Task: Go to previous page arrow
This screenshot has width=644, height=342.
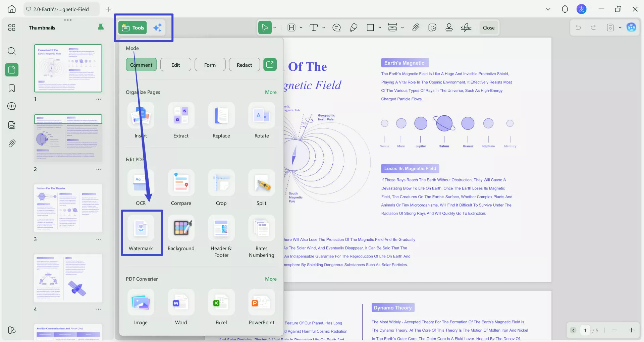Action: pyautogui.click(x=573, y=330)
